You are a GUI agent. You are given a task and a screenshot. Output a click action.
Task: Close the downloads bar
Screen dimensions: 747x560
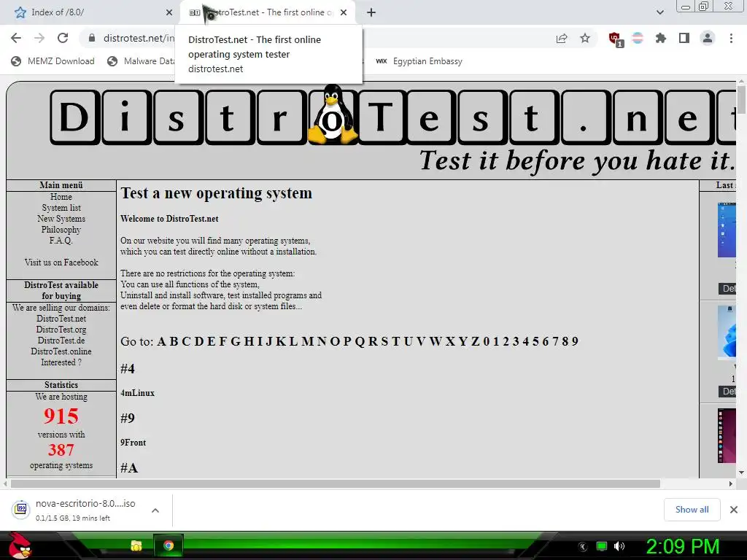coord(734,510)
